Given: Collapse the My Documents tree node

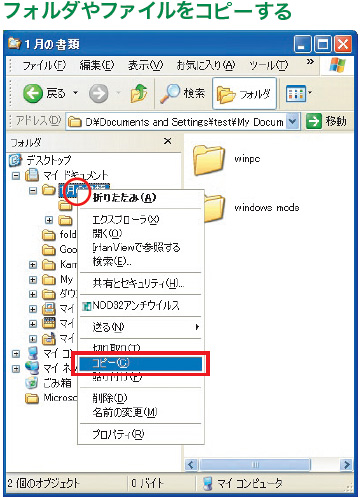Looking at the screenshot, I should (x=16, y=175).
